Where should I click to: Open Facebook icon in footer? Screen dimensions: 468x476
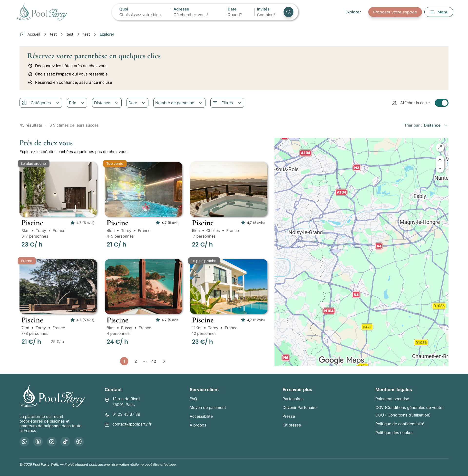tap(38, 441)
